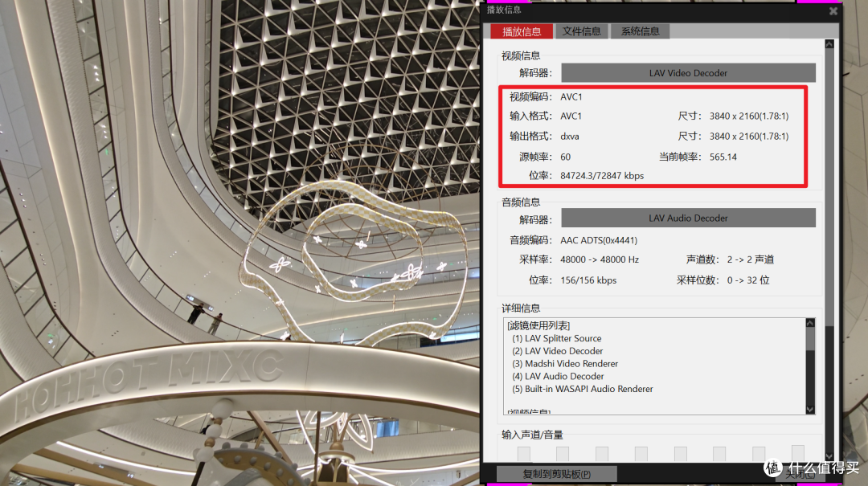Click the [滤镜使用列表] header line
The height and width of the screenshot is (486, 868).
click(x=538, y=325)
